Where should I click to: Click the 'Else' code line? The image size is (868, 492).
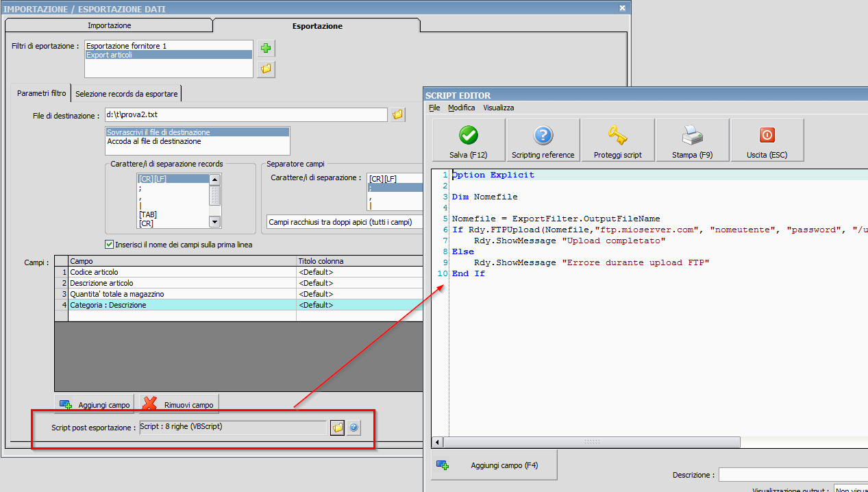coord(463,251)
